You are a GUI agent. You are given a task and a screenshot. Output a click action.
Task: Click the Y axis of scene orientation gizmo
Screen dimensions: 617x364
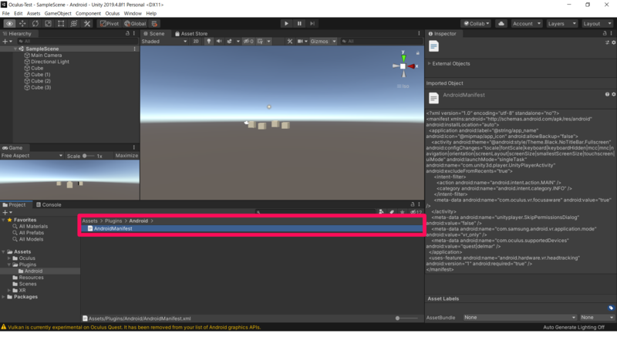[x=403, y=57]
